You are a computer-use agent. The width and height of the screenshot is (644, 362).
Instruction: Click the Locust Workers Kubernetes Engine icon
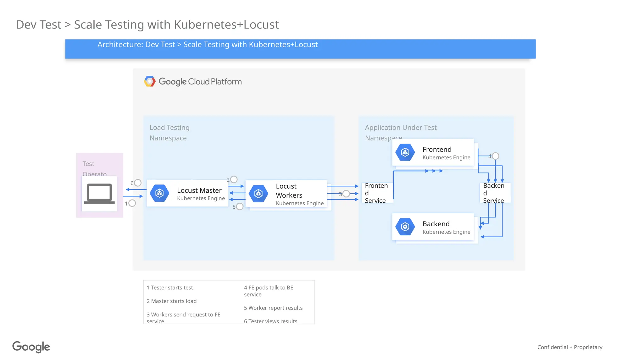(258, 193)
